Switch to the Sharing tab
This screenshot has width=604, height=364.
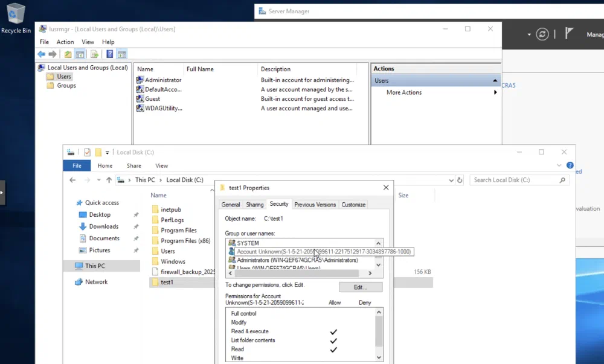coord(255,205)
